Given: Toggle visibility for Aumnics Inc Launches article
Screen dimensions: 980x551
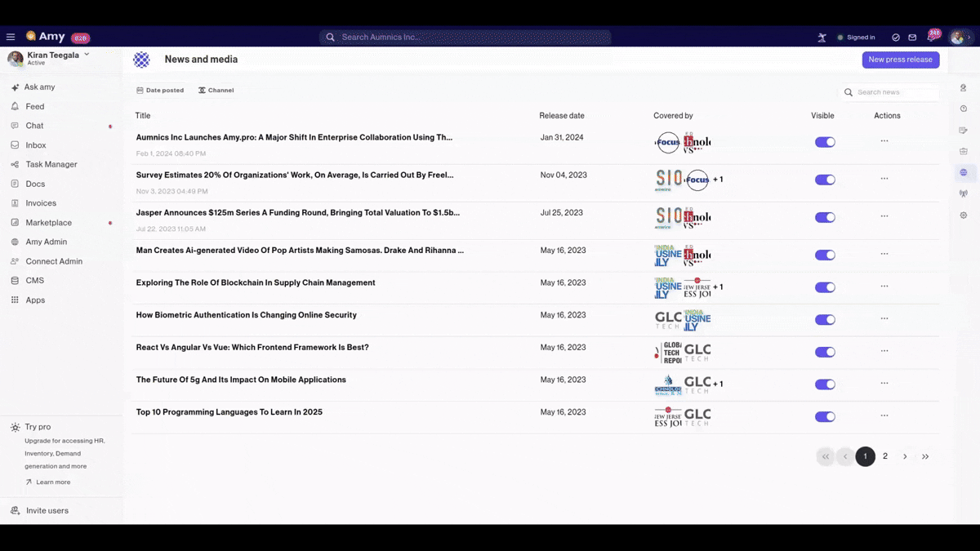Looking at the screenshot, I should [x=825, y=142].
